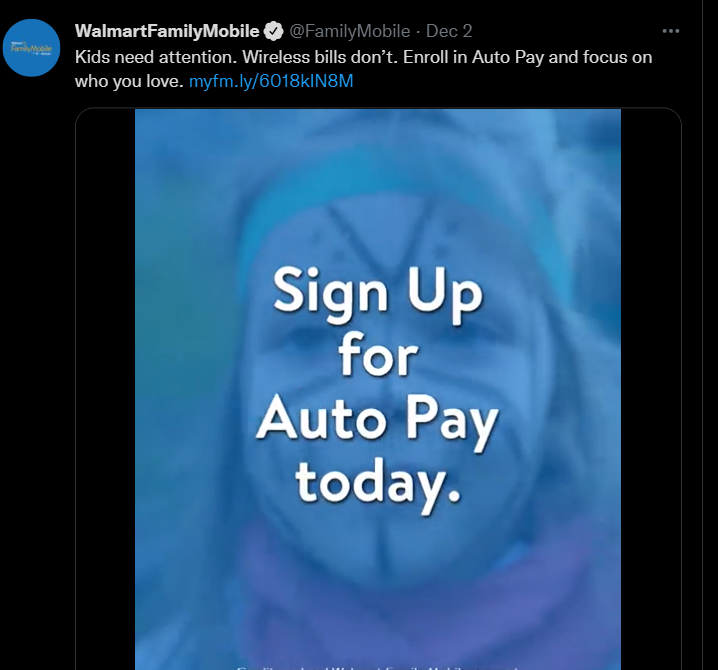Click the word "for" in video overlay
The width and height of the screenshot is (718, 670).
378,354
